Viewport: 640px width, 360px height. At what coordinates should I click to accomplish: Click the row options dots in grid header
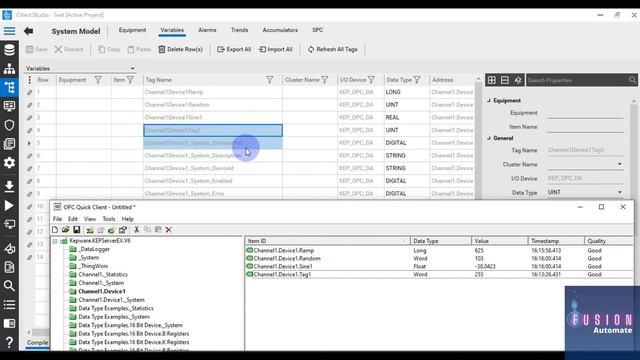click(x=29, y=80)
